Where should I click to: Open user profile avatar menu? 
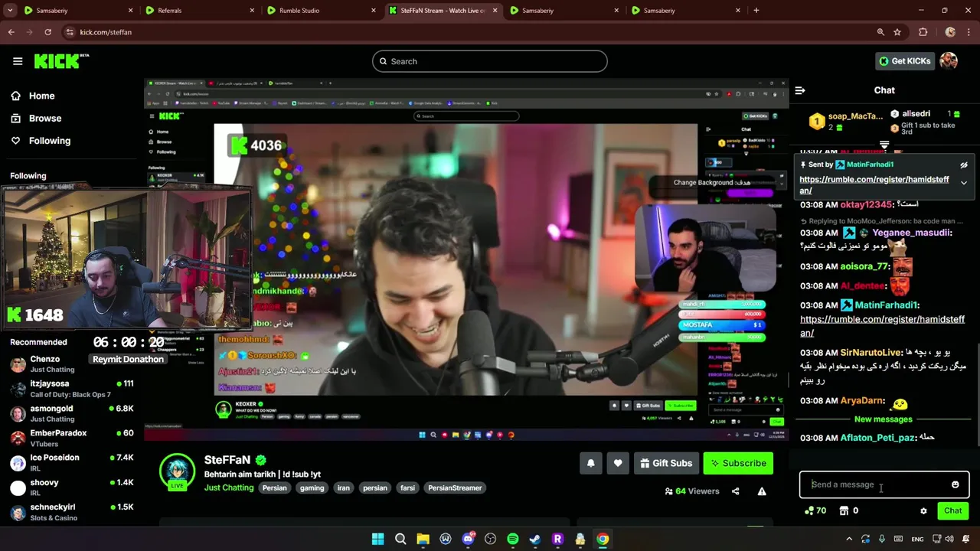(949, 61)
